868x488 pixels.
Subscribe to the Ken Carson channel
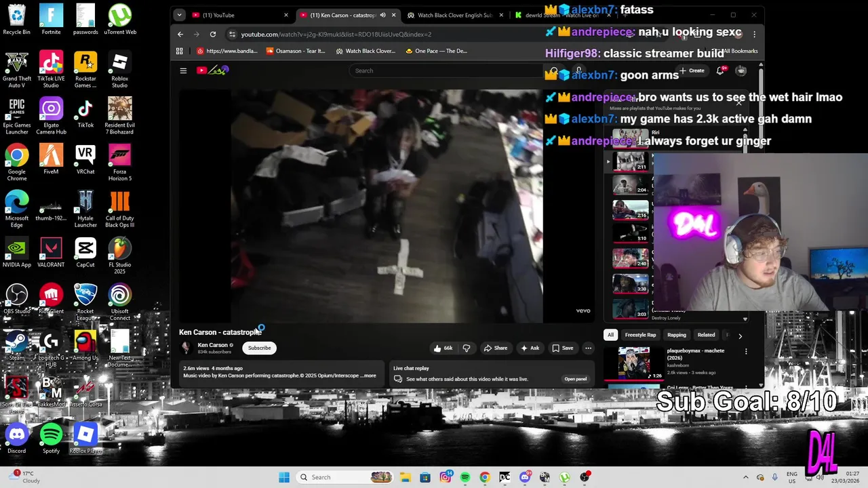point(259,348)
